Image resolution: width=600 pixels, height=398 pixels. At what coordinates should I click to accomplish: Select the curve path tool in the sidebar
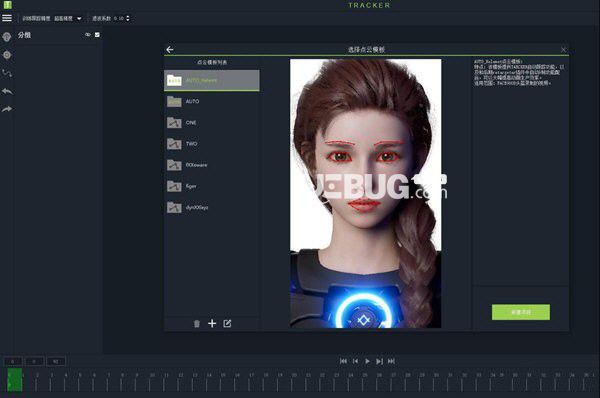7,73
